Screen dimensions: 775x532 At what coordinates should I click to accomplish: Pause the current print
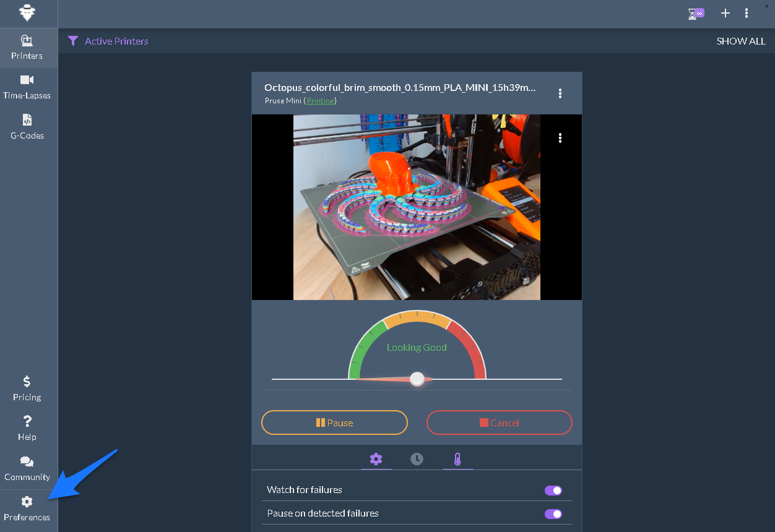334,423
